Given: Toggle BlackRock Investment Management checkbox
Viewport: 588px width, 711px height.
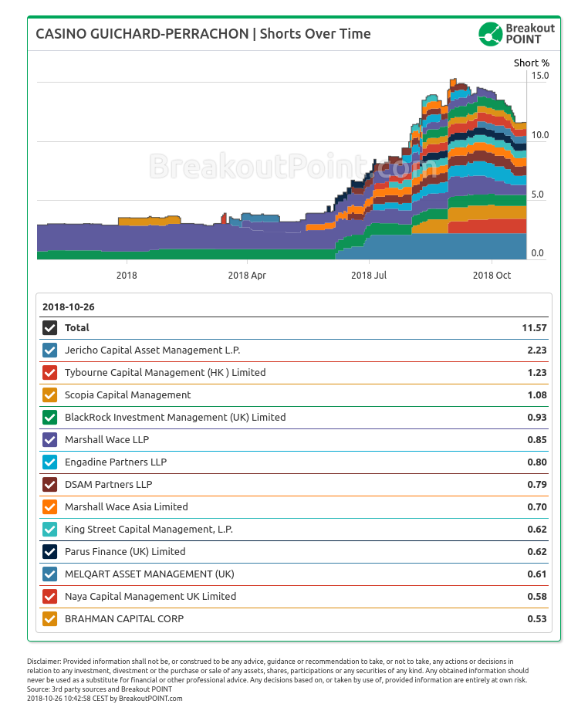Looking at the screenshot, I should tap(50, 417).
